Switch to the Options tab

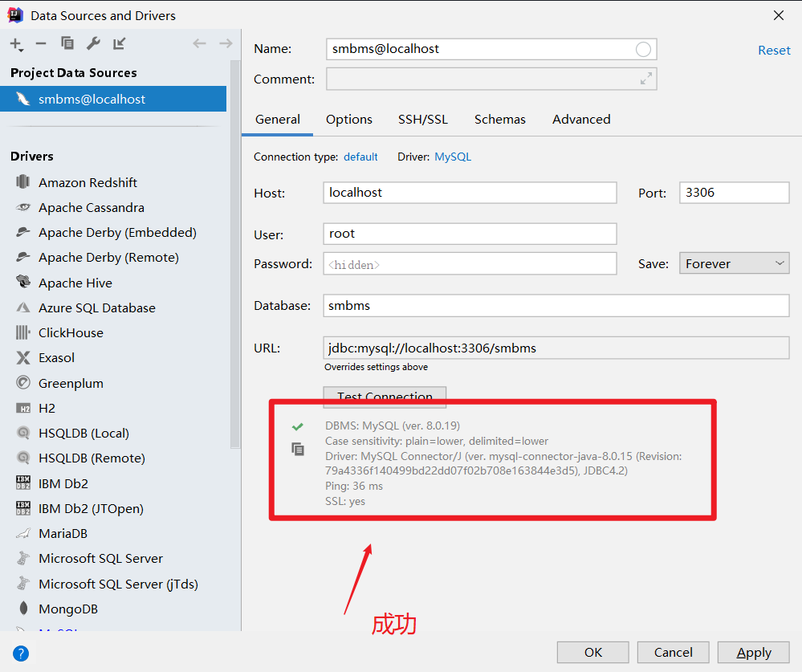349,119
